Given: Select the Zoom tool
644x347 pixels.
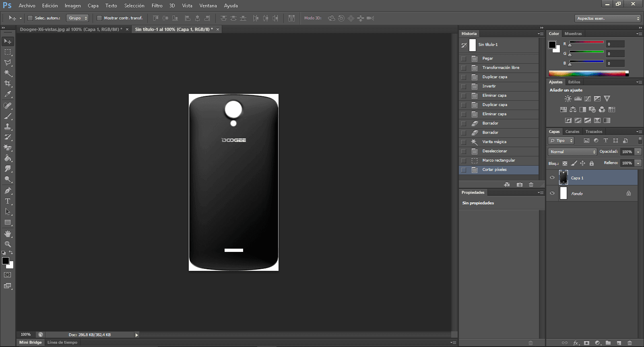Looking at the screenshot, I should [8, 244].
